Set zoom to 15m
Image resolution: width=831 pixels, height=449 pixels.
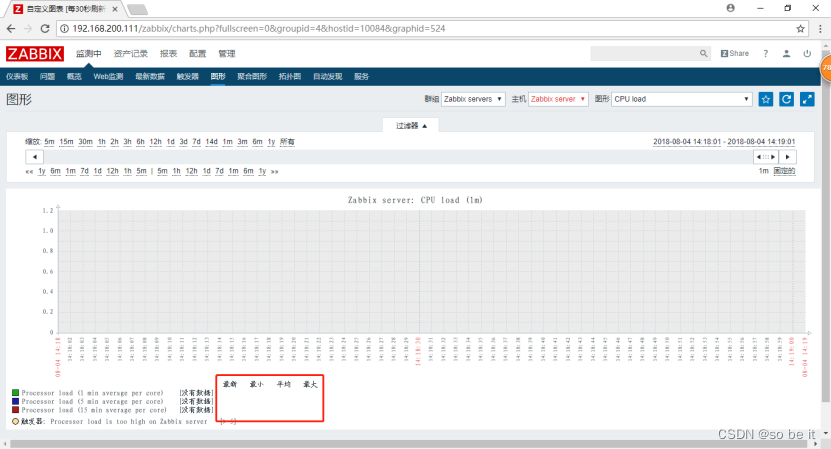click(x=66, y=142)
